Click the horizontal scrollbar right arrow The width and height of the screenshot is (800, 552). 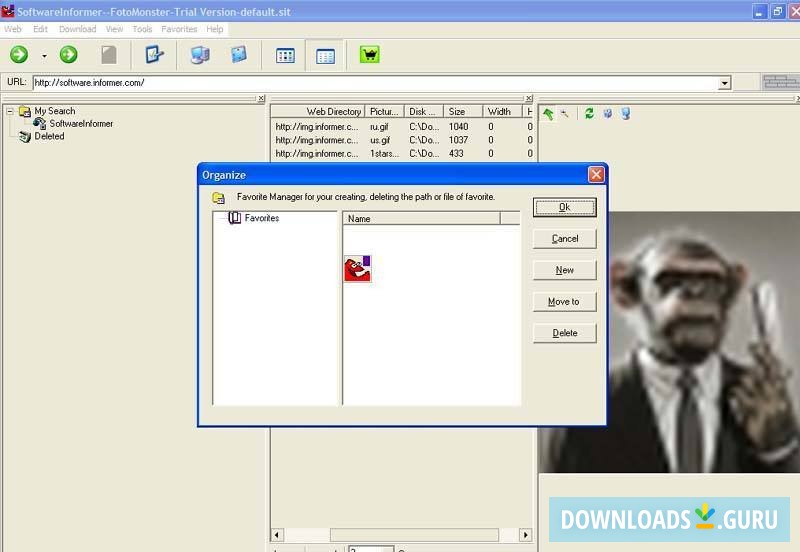(x=526, y=535)
